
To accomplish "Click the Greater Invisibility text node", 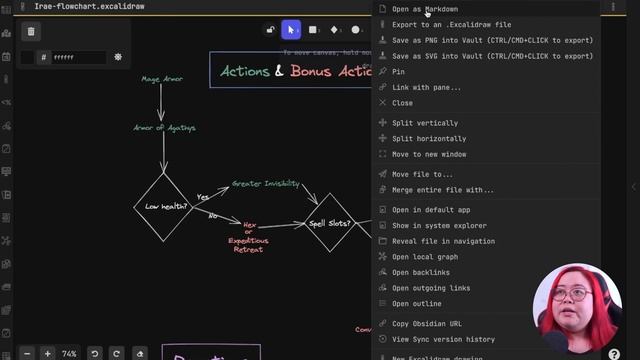I will [x=266, y=184].
